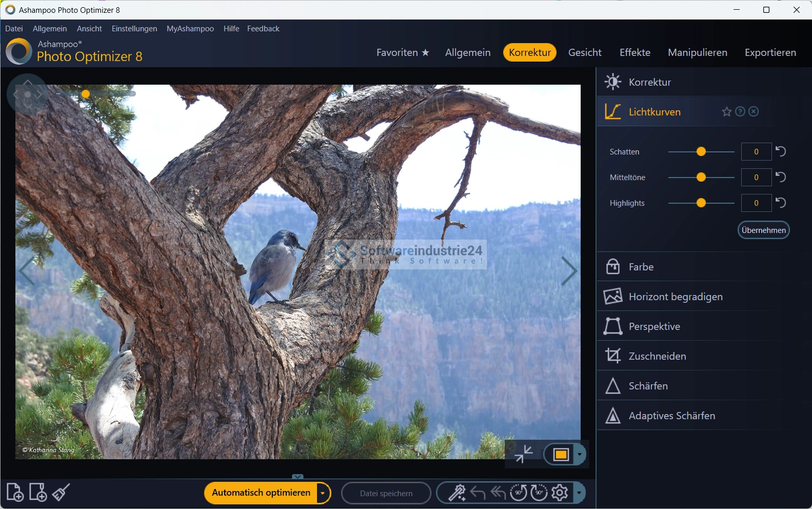Toggle the collapse view arrows icon
812x509 pixels.
(x=524, y=454)
